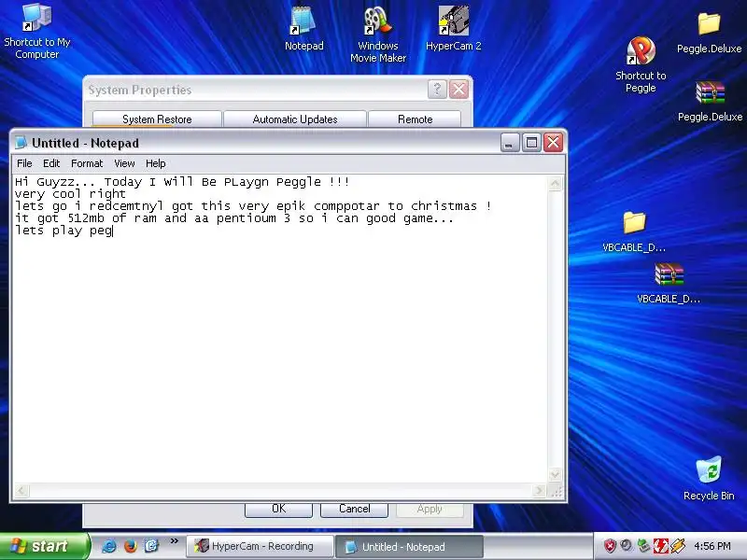Switch to the Remote tab
This screenshot has height=560, width=747.
(x=415, y=119)
